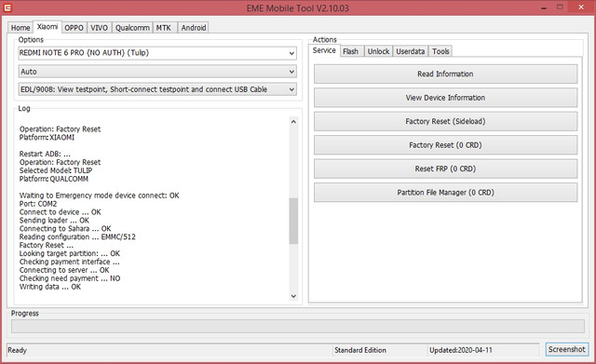Close the EME Mobile Tool window
This screenshot has height=364, width=596.
coord(581,7)
